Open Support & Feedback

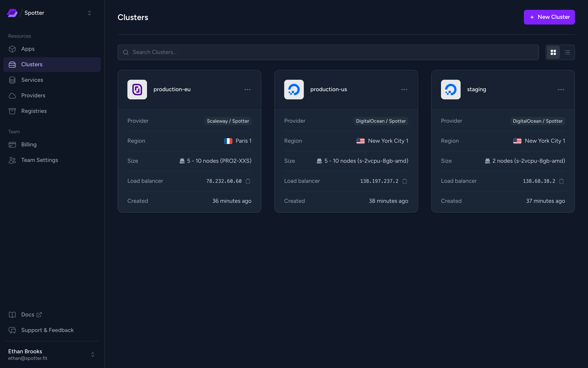(52, 330)
